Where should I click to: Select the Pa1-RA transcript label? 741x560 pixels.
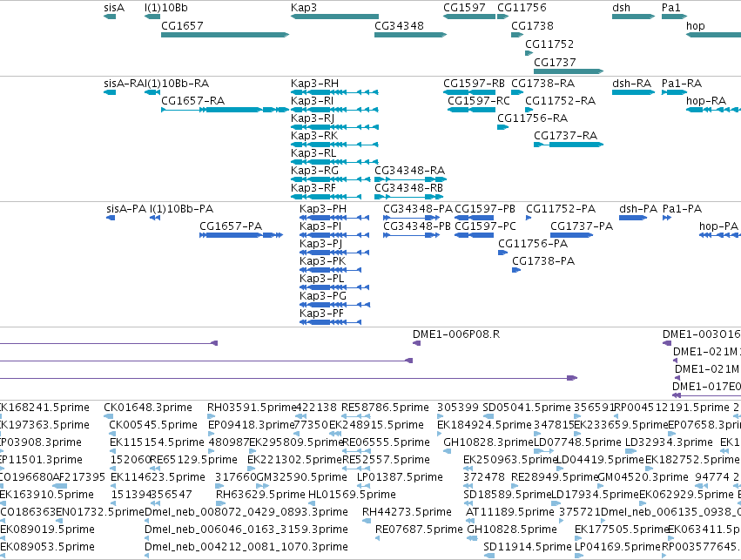coord(682,84)
